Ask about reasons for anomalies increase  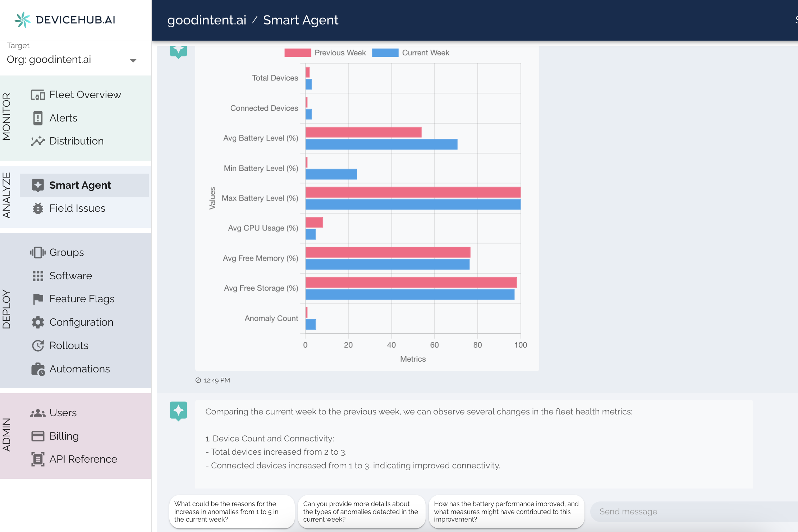click(x=232, y=512)
